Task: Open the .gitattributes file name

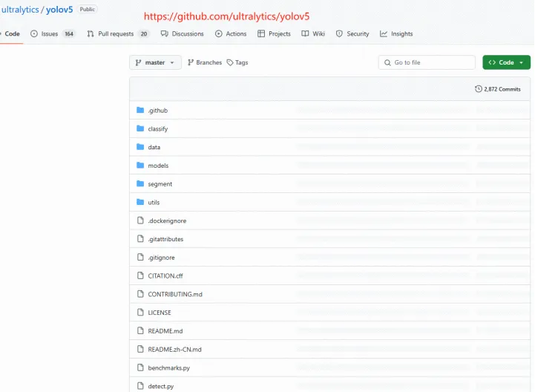Action: [165, 239]
